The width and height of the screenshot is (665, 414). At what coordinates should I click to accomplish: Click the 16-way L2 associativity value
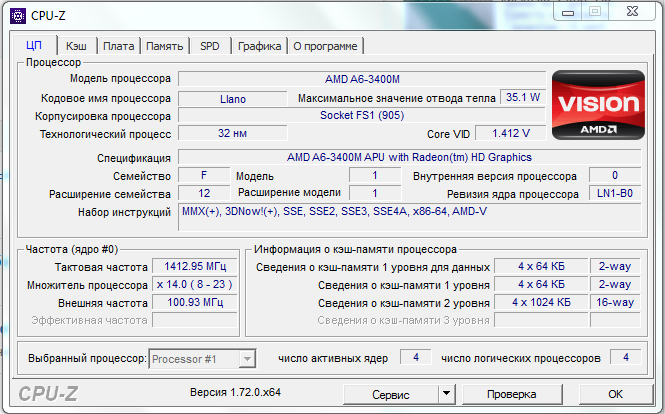tap(615, 302)
